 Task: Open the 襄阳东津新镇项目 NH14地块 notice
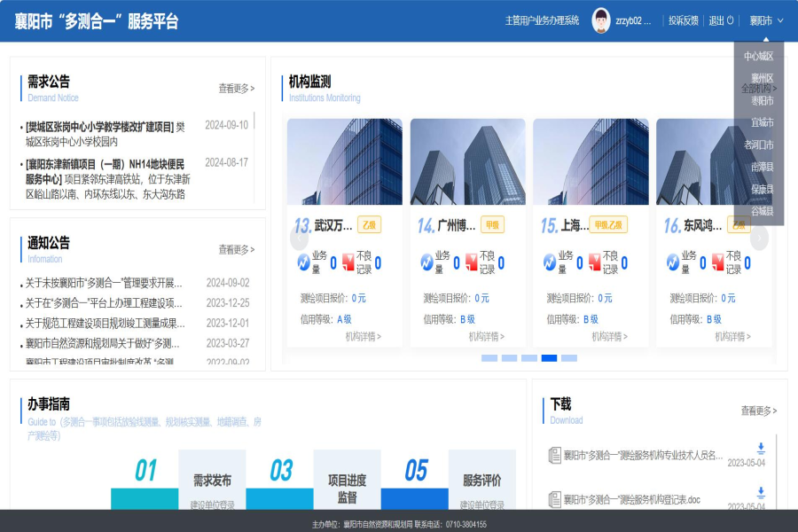pyautogui.click(x=108, y=179)
